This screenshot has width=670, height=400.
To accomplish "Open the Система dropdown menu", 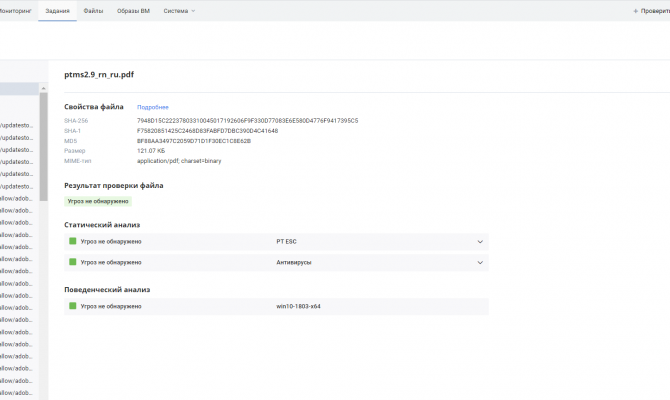I will tap(180, 10).
